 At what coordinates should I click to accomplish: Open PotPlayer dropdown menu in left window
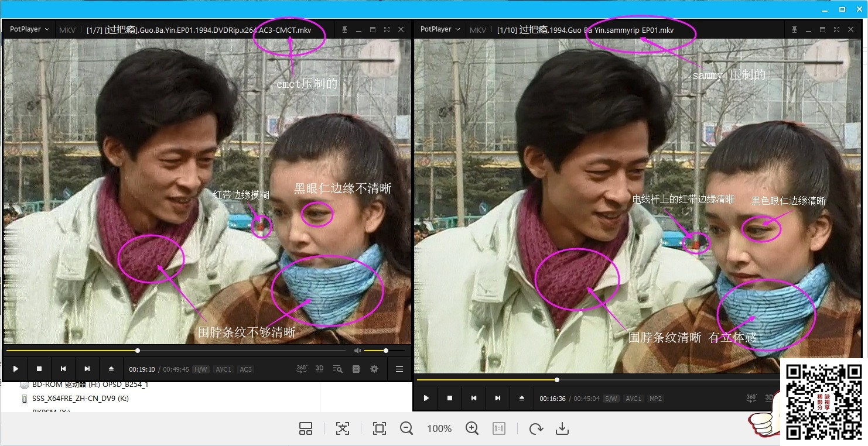[x=30, y=29]
